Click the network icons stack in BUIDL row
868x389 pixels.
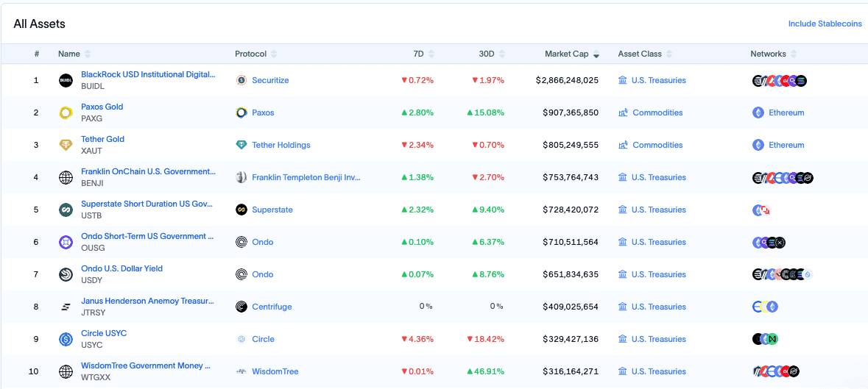tap(780, 81)
